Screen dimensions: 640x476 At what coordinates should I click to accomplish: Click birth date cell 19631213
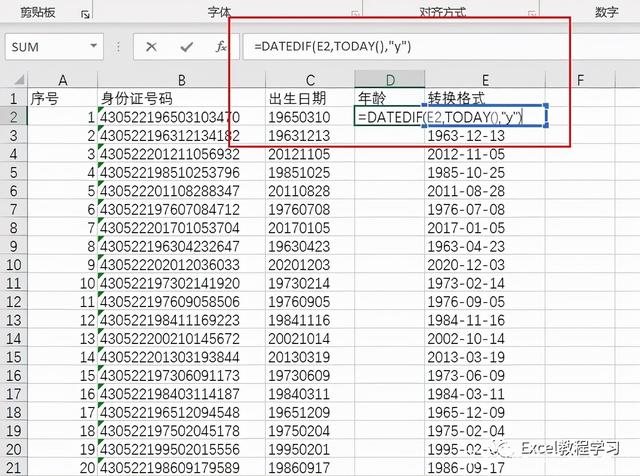[x=310, y=136]
